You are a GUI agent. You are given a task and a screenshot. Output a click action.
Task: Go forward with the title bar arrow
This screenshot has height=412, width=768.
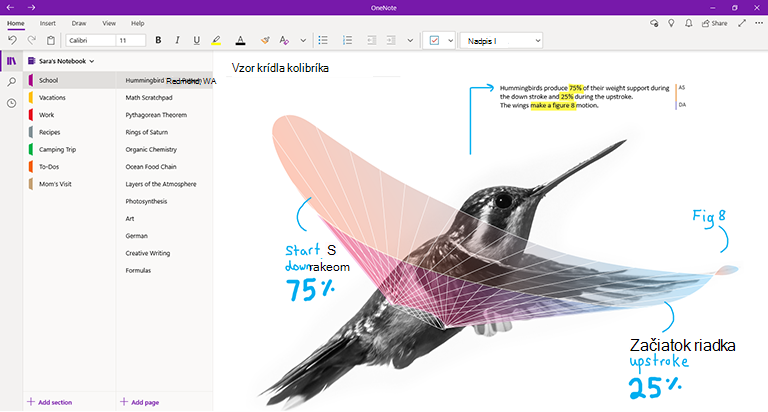pyautogui.click(x=31, y=7)
